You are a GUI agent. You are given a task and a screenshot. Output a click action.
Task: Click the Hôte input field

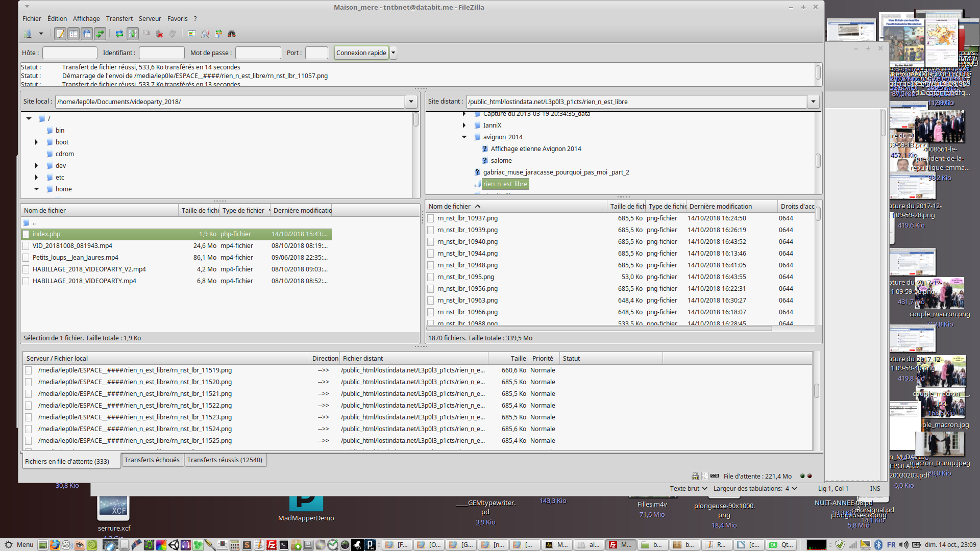70,53
